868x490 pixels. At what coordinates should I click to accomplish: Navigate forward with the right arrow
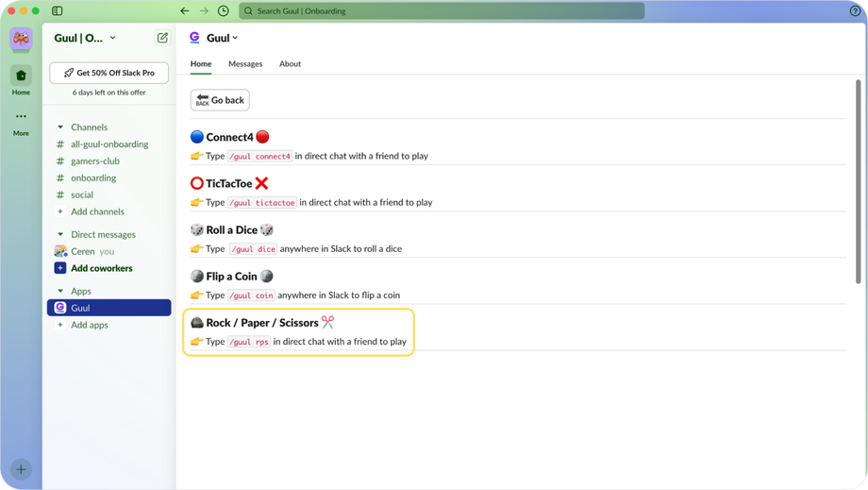pos(205,10)
